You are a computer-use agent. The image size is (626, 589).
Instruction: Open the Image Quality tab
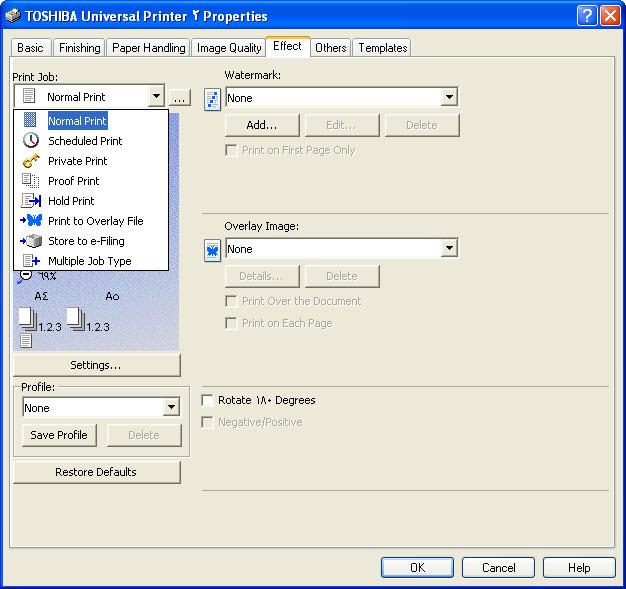[229, 48]
